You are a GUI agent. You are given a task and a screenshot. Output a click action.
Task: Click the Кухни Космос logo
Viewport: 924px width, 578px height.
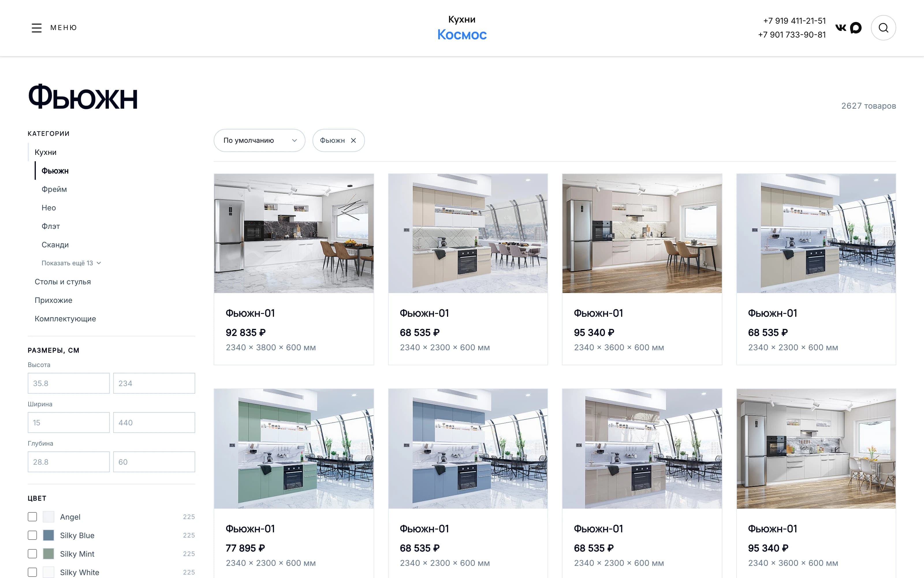pyautogui.click(x=462, y=28)
